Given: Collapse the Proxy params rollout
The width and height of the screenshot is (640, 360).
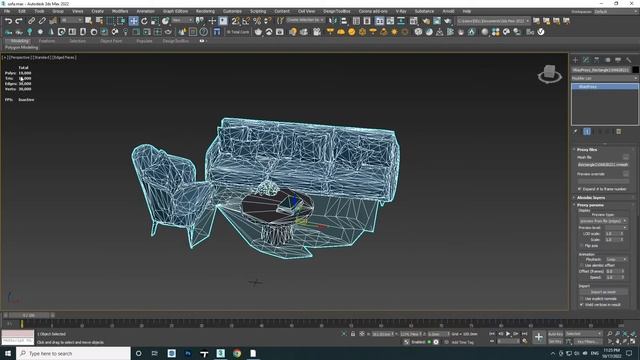Looking at the screenshot, I should (x=590, y=205).
